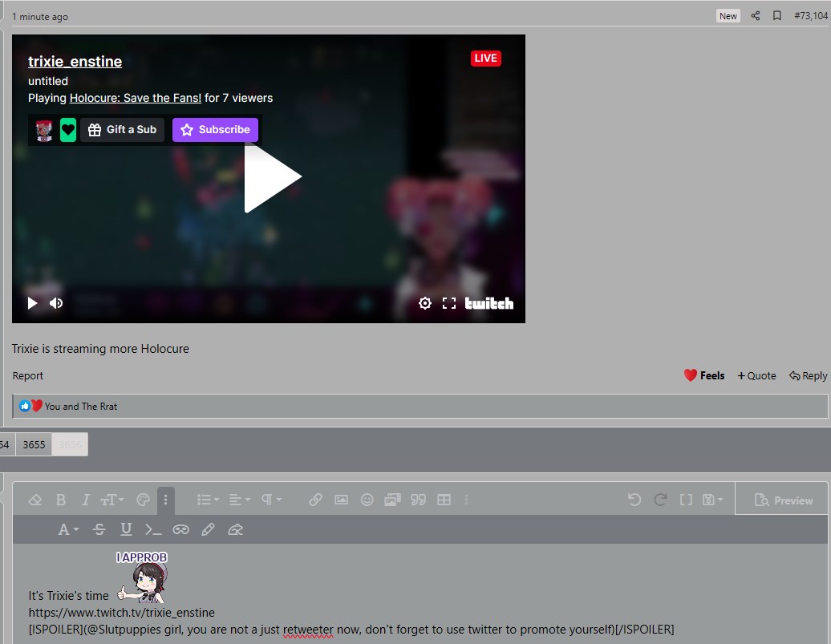Image resolution: width=831 pixels, height=644 pixels.
Task: Click the twitch.tv/trixie_enstine URL text in editor
Action: pyautogui.click(x=121, y=613)
